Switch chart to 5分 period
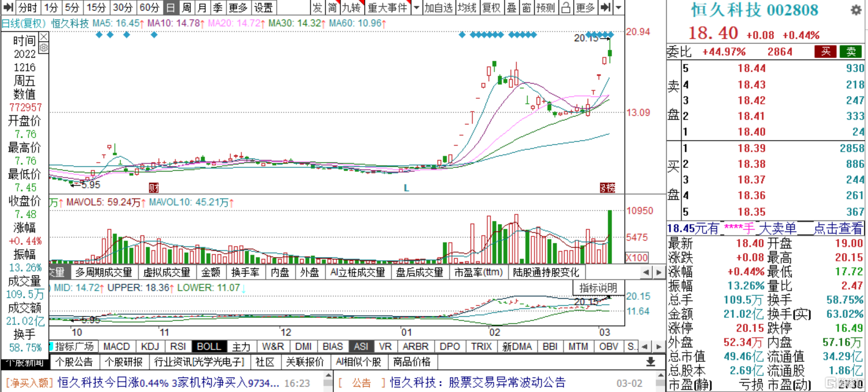 pos(72,7)
